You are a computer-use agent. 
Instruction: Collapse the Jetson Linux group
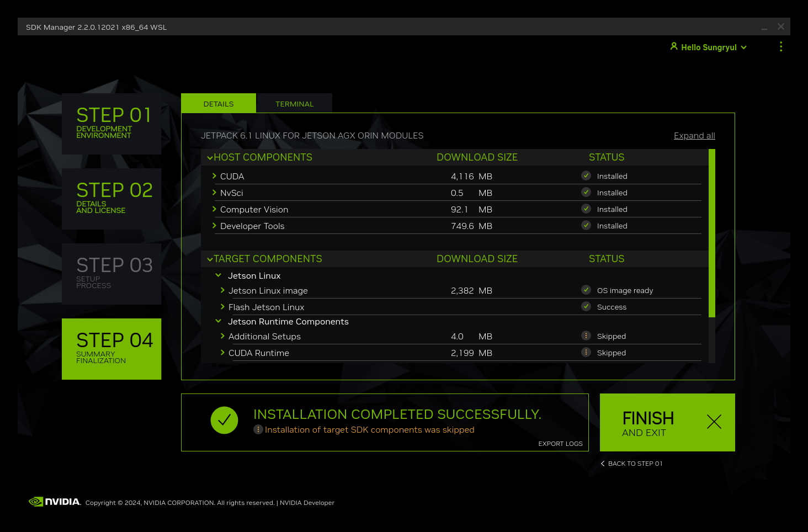tap(218, 275)
